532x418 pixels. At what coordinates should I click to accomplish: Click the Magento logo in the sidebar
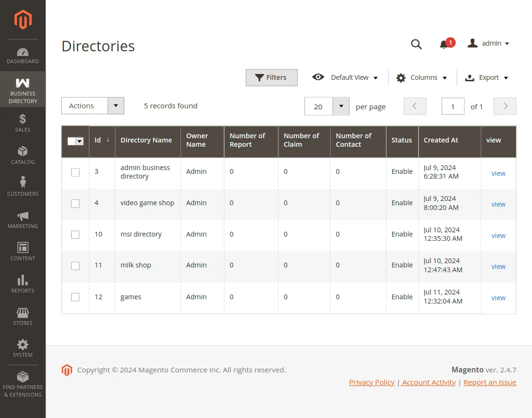click(22, 19)
